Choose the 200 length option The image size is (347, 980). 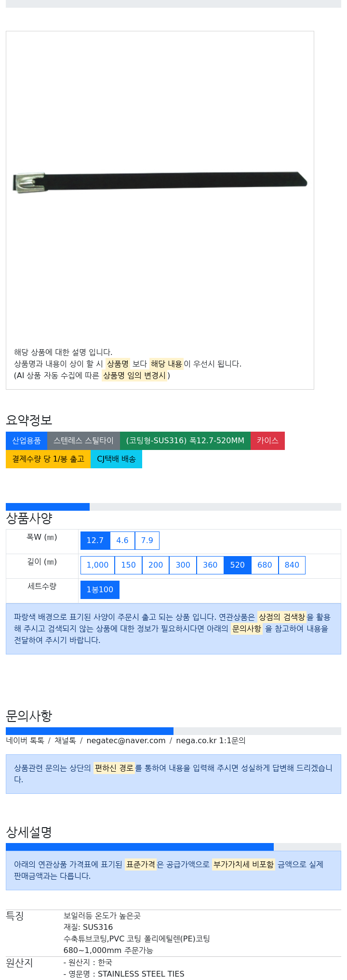click(x=156, y=565)
